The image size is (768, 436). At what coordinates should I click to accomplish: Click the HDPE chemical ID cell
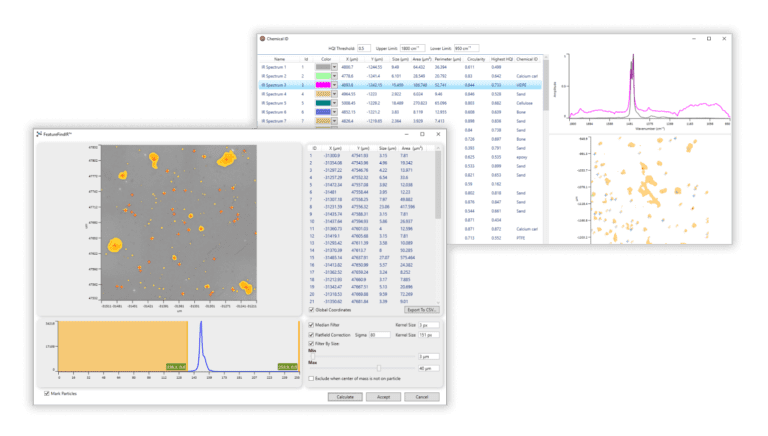tap(521, 85)
